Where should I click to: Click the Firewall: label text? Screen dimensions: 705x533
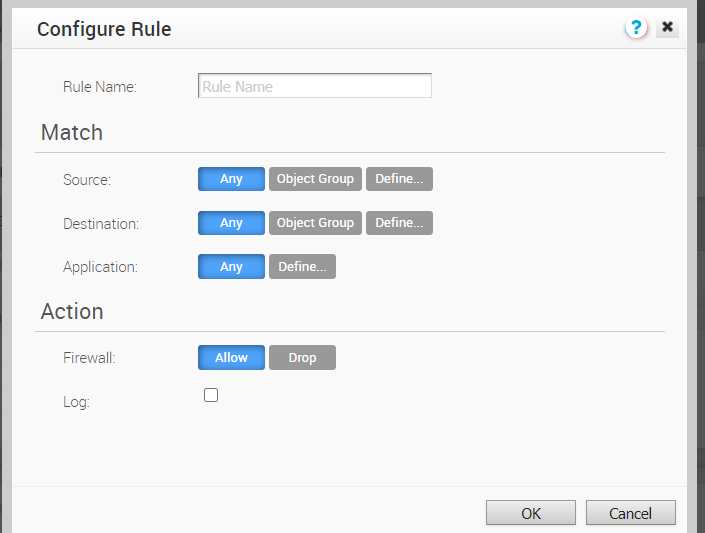coord(89,358)
